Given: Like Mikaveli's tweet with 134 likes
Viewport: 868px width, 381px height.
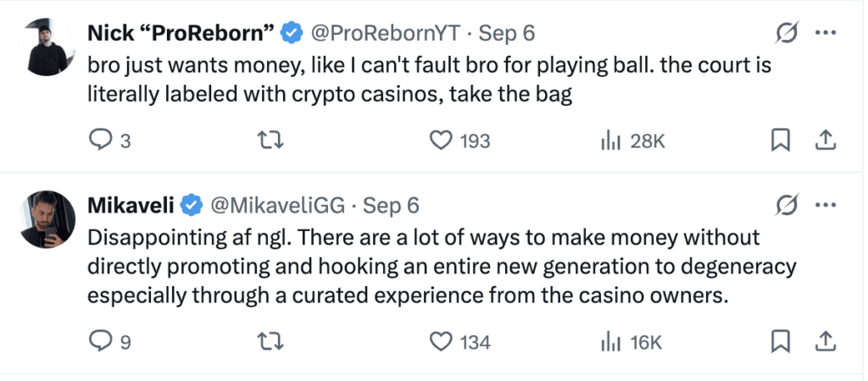Looking at the screenshot, I should pyautogui.click(x=441, y=341).
